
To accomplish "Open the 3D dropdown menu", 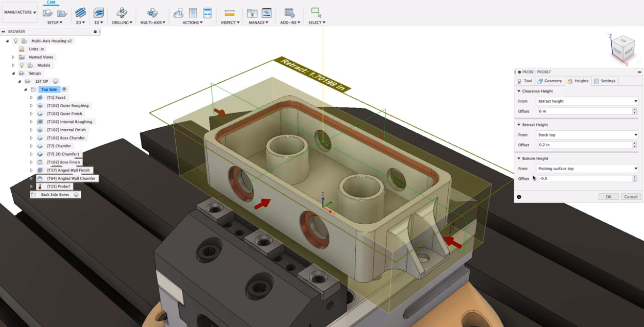I will pos(99,23).
